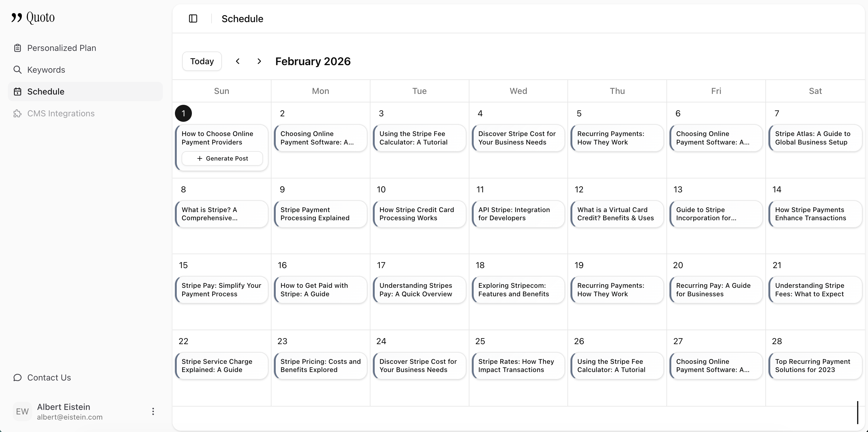Toggle the sidebar panel icon
This screenshot has width=868, height=432.
(x=193, y=18)
